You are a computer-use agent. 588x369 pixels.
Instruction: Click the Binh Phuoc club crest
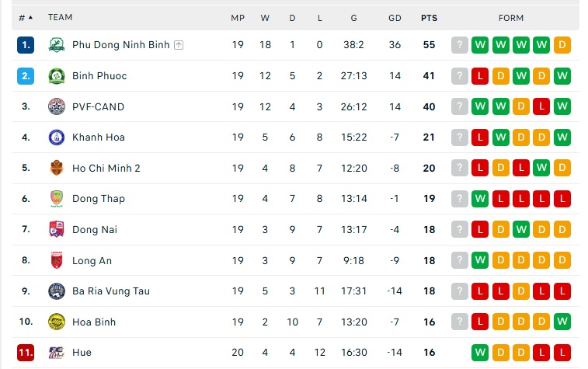point(57,76)
